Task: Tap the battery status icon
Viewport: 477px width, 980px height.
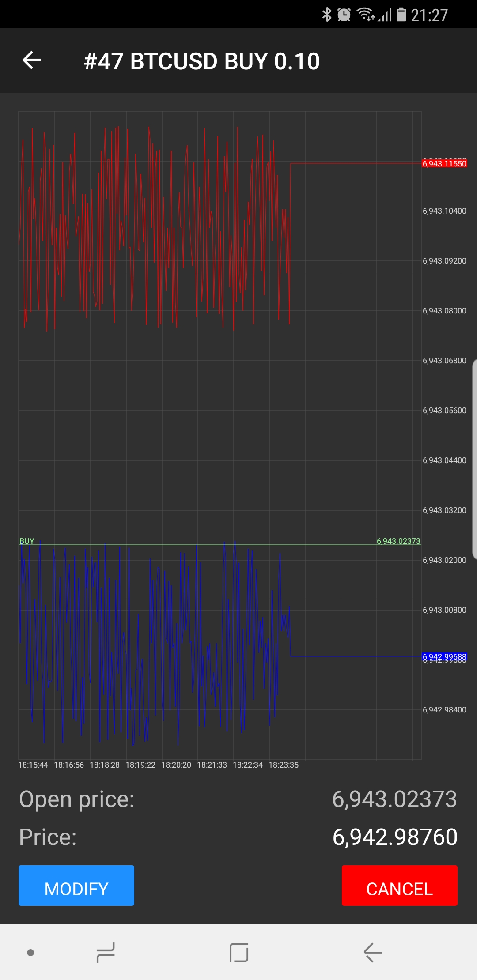Action: point(401,15)
